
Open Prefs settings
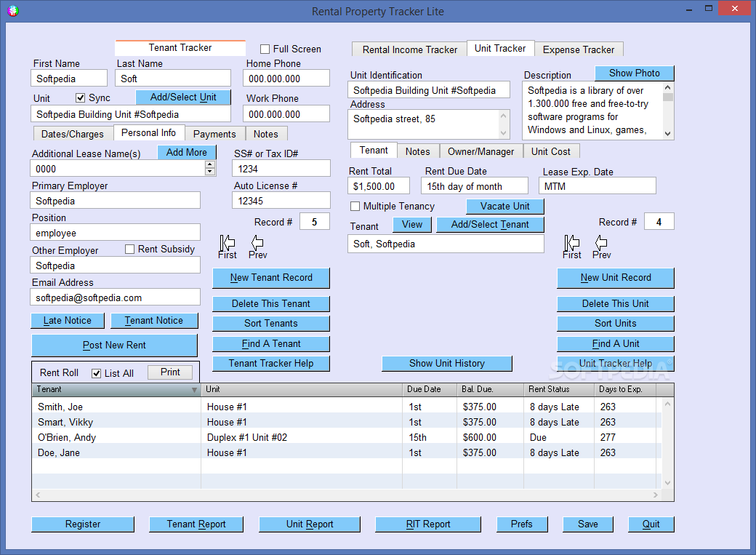coord(522,524)
